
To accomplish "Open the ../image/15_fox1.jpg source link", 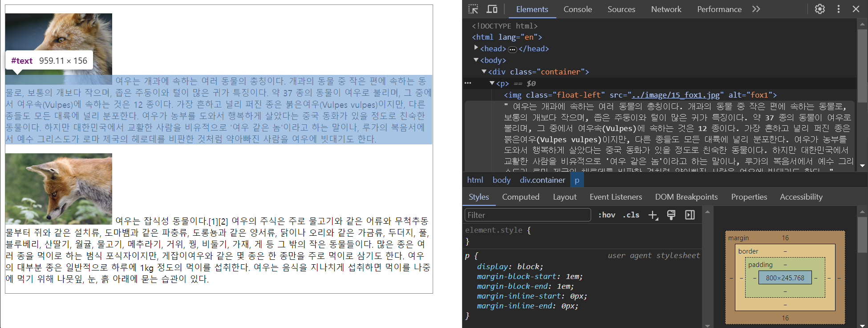I will (675, 95).
